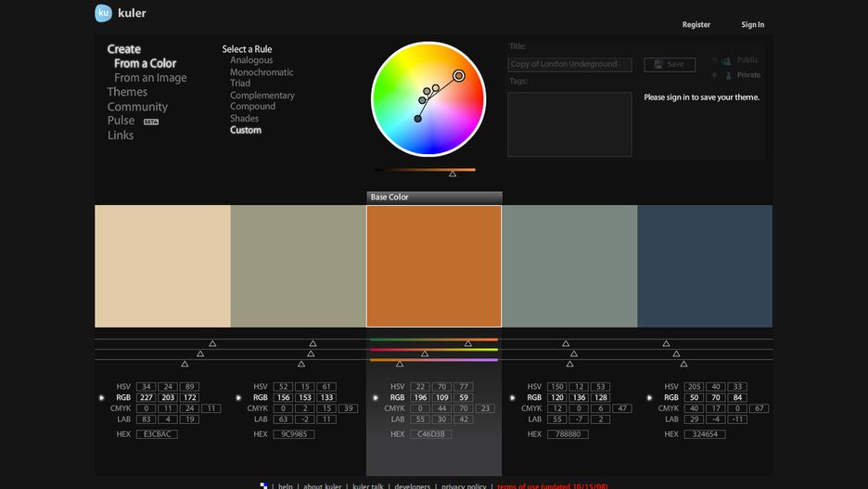Open the Themes section
The height and width of the screenshot is (489, 868).
tap(127, 92)
